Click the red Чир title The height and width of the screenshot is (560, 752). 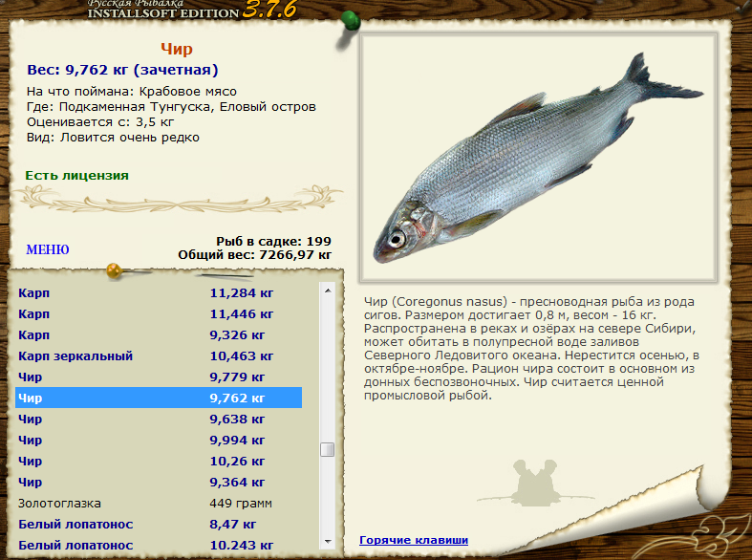point(177,49)
